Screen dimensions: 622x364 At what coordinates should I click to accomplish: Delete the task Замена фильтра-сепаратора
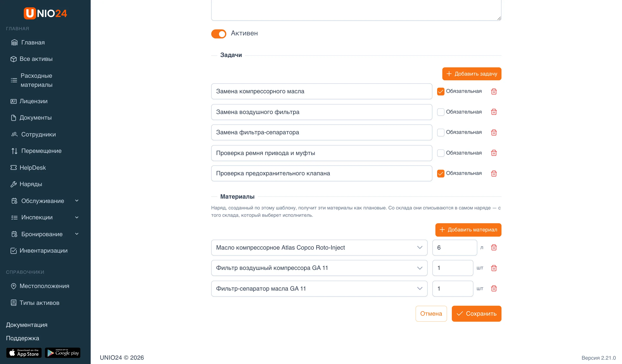click(x=494, y=133)
